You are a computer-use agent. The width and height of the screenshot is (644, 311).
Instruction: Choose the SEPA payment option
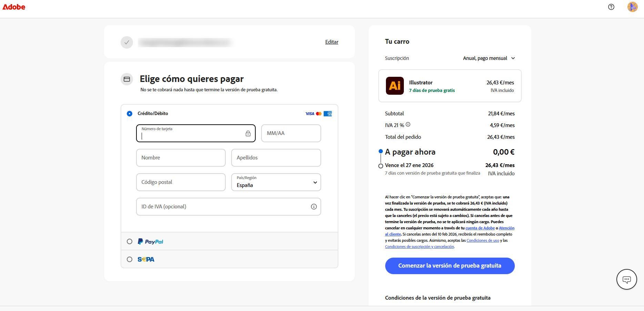(130, 259)
